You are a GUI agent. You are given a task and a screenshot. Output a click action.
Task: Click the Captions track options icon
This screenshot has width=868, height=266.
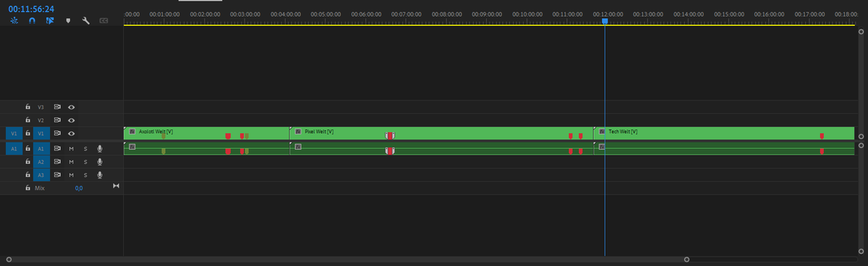[103, 21]
